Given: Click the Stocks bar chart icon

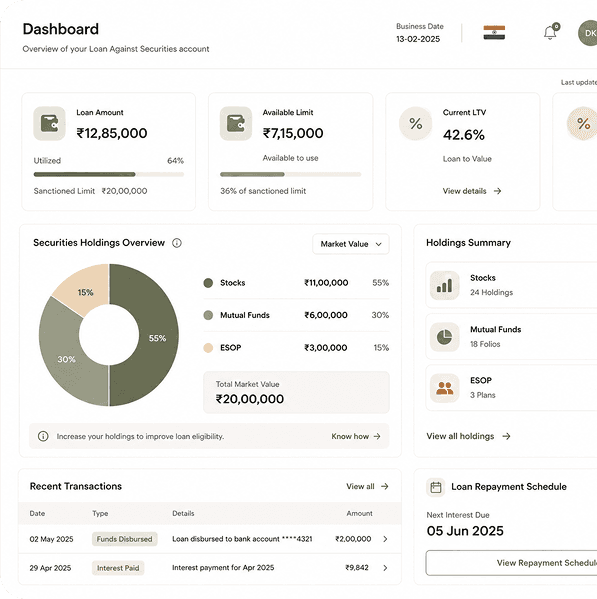Looking at the screenshot, I should click(x=445, y=285).
